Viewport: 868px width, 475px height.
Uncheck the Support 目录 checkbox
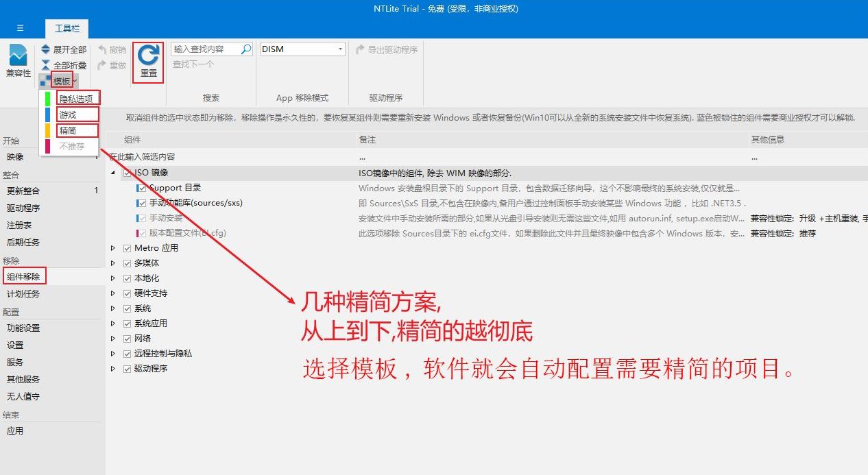pos(142,188)
